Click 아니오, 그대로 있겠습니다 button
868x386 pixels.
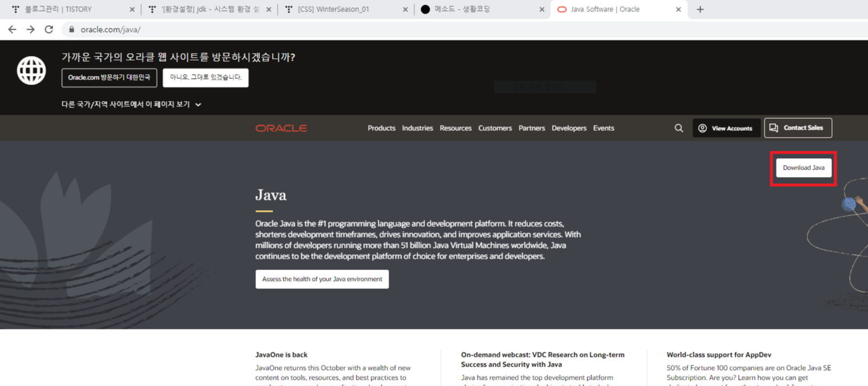(x=206, y=78)
